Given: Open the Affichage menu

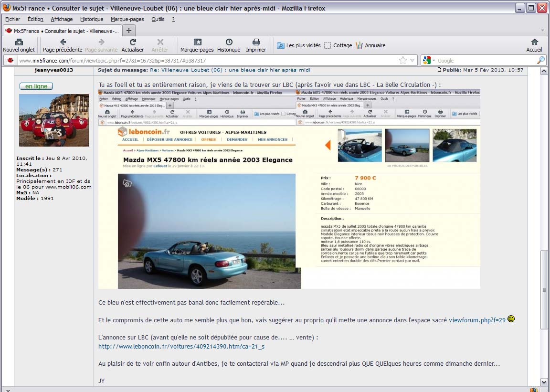Looking at the screenshot, I should 62,19.
